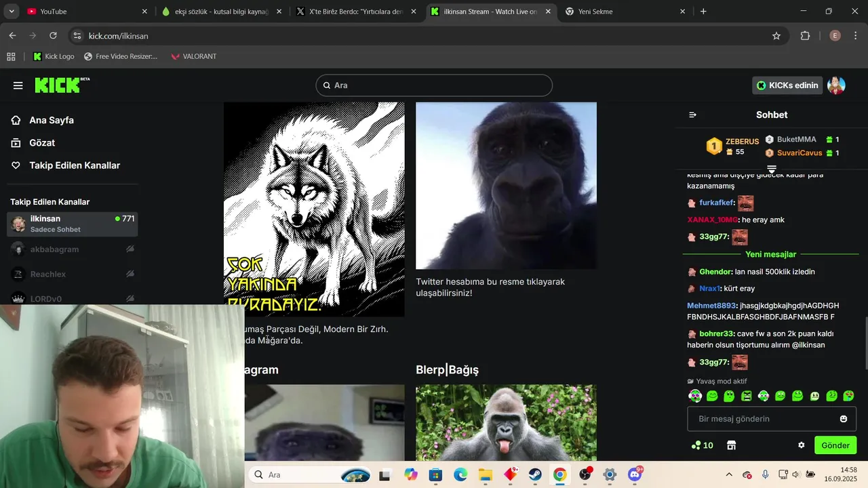The width and height of the screenshot is (868, 488).
Task: Click the Yeni mesajlar new messages marker
Action: 770,255
